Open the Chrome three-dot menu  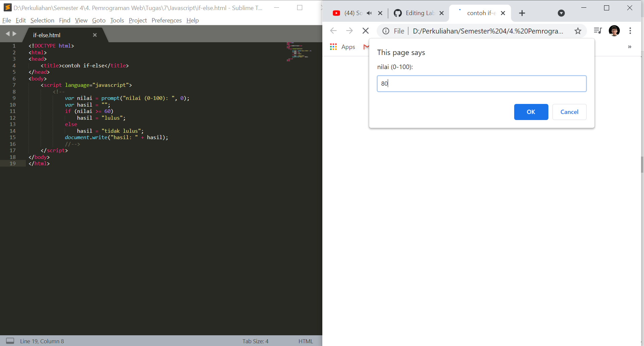[630, 31]
